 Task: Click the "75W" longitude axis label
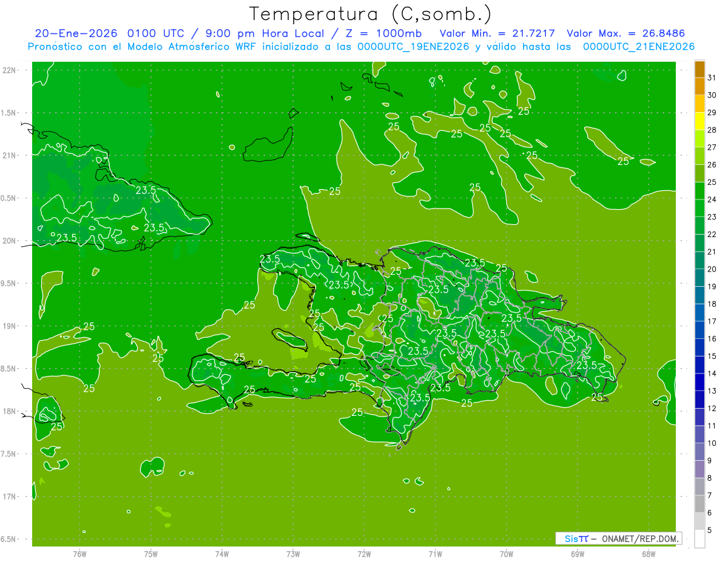pos(151,554)
